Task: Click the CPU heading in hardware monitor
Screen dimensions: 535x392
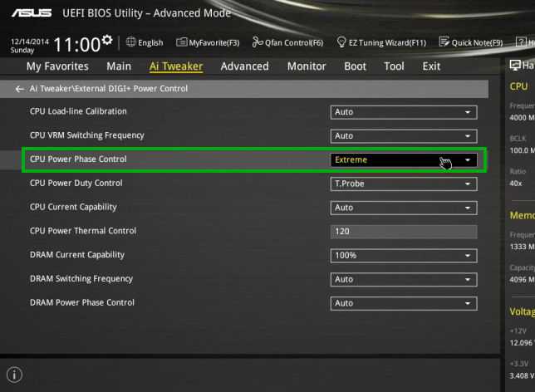Action: point(518,86)
